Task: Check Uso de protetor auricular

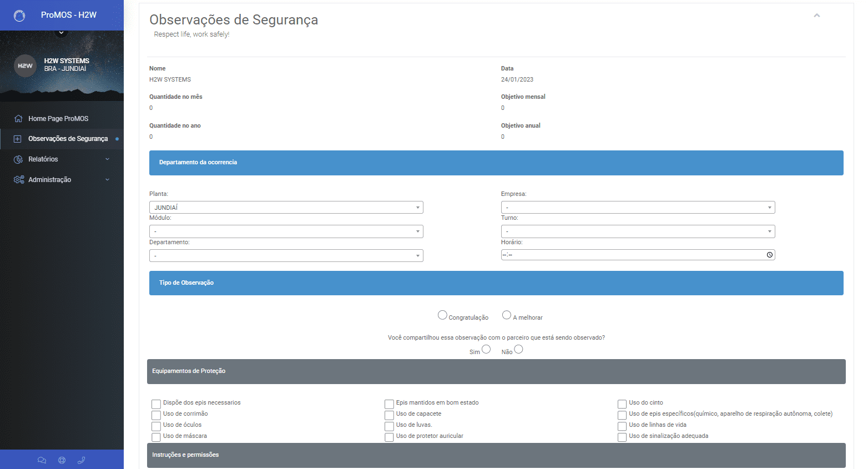Action: click(389, 437)
